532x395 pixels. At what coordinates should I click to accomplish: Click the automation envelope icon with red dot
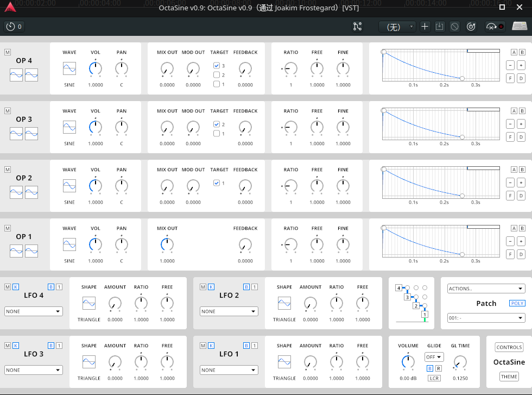495,27
